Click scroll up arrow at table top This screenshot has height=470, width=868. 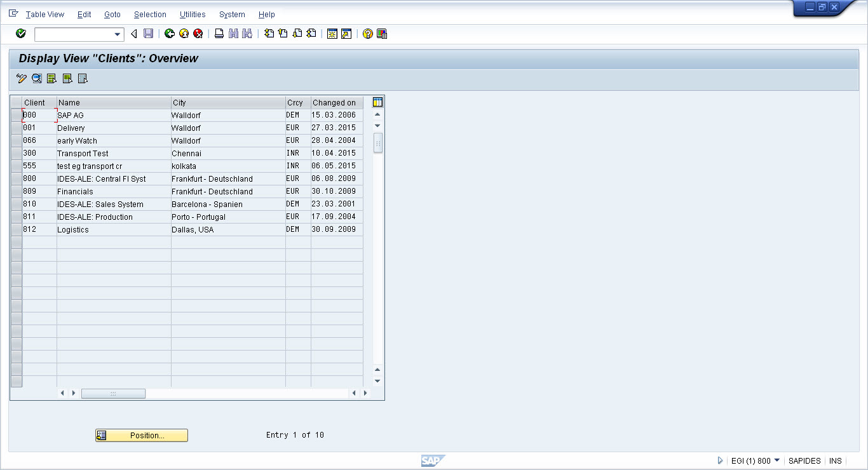coord(377,114)
